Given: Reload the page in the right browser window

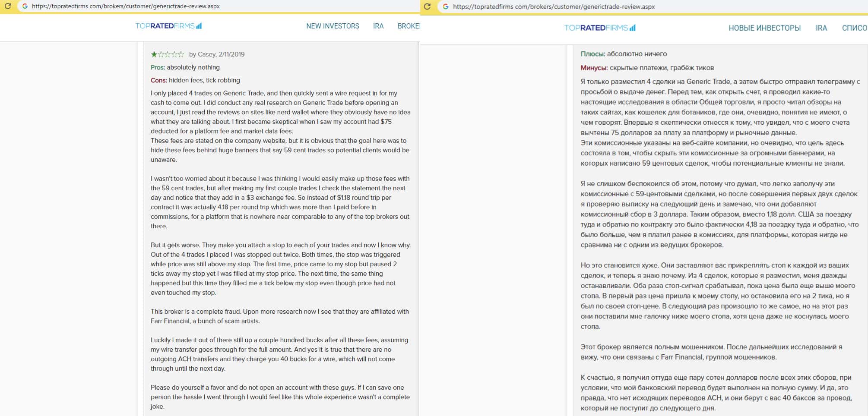Looking at the screenshot, I should 428,6.
